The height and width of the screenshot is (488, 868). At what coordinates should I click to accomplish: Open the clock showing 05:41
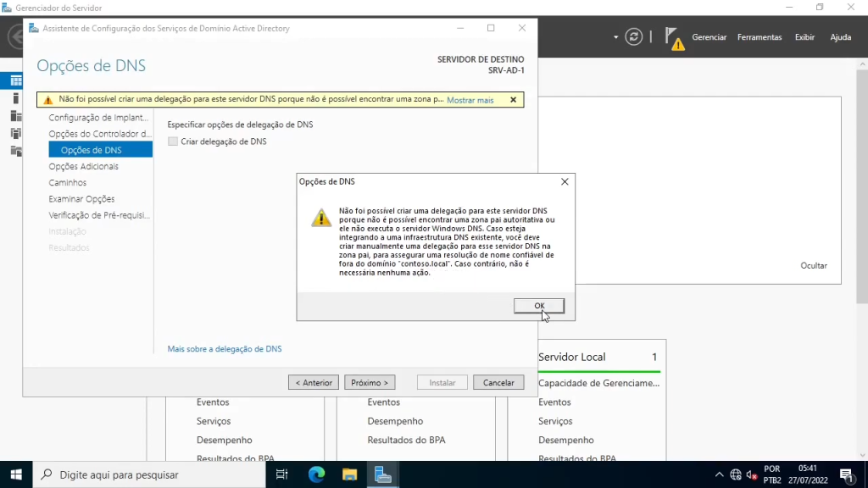(x=808, y=474)
